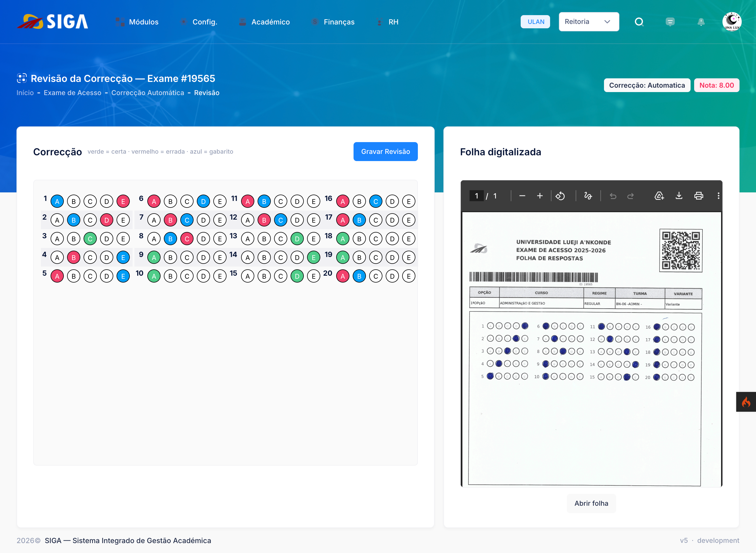Select option E for question 1

(123, 201)
